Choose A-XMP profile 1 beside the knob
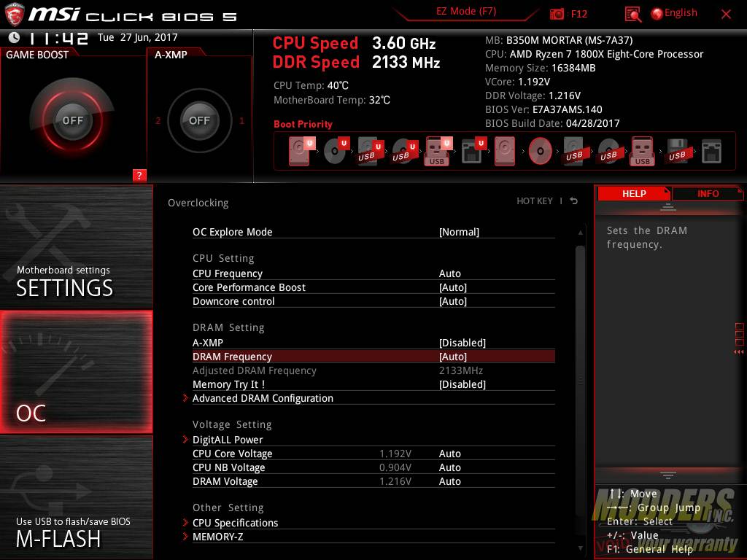 241,121
